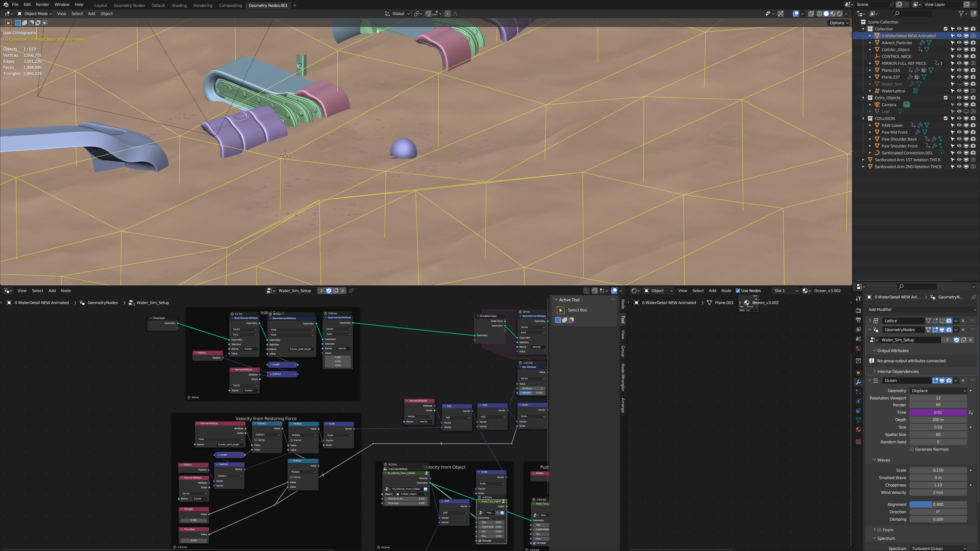Open the Object Data properties tab (green triangle)
The image size is (980, 551).
[858, 420]
